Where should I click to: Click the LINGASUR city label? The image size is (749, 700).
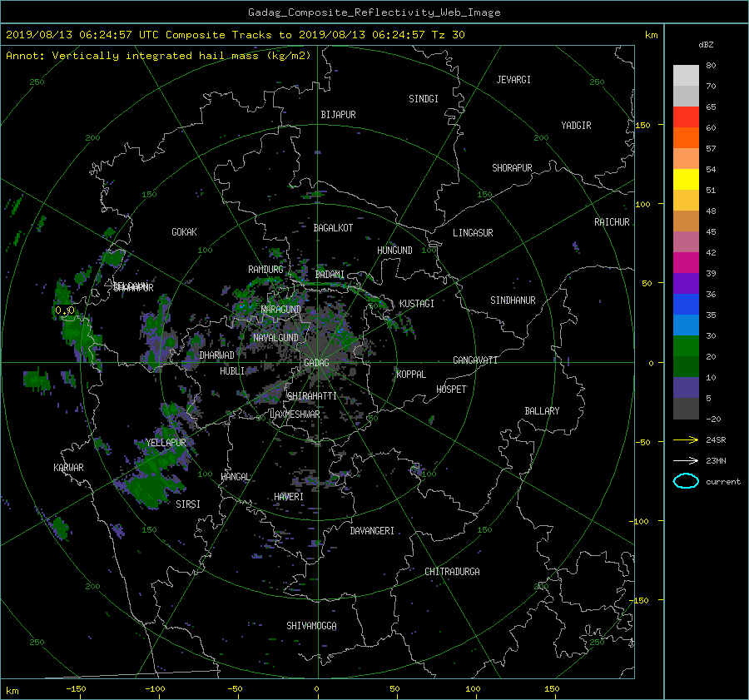pos(473,233)
